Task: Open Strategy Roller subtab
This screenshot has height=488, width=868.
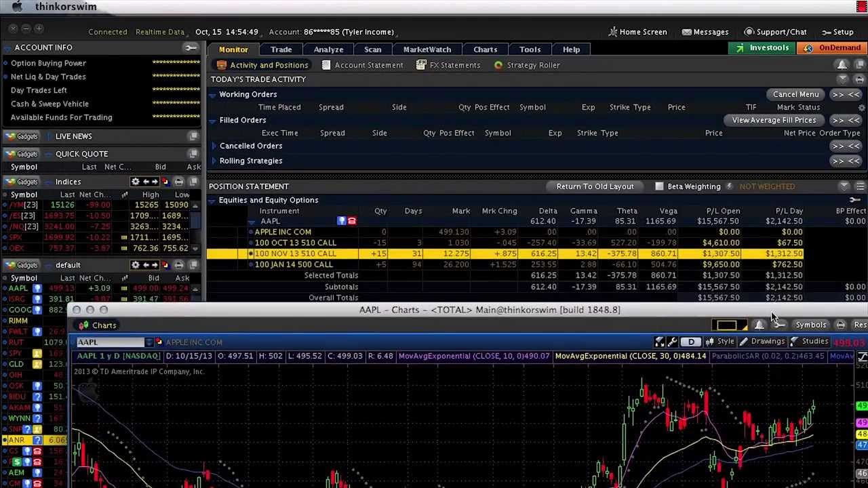Action: tap(527, 65)
